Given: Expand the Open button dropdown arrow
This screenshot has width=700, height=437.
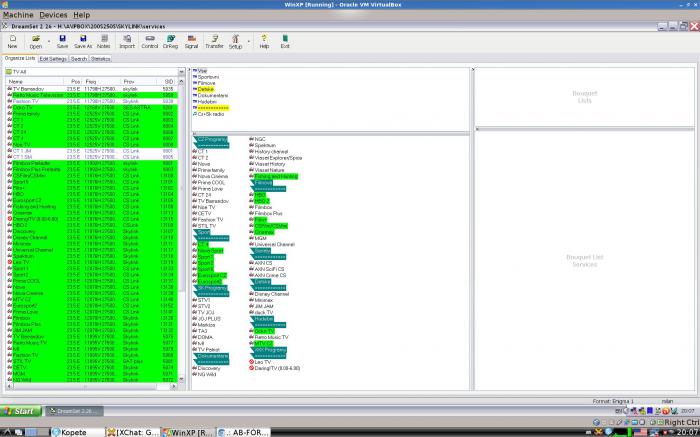Looking at the screenshot, I should pos(49,42).
